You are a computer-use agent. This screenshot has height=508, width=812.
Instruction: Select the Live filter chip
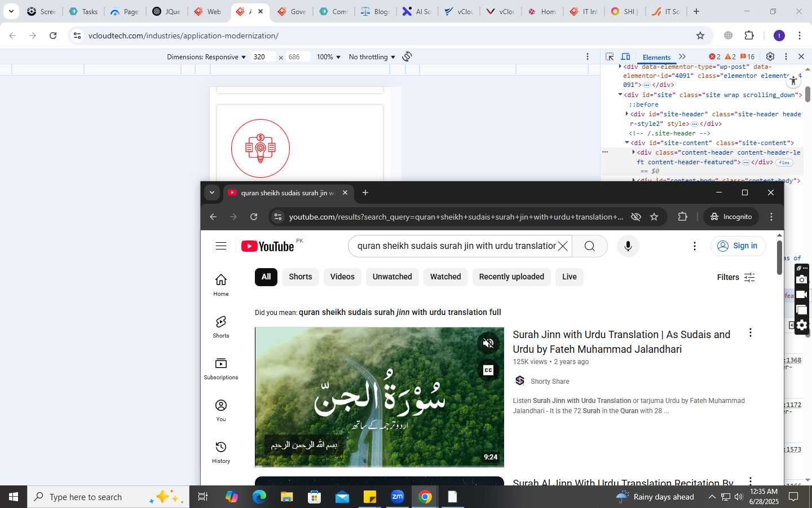click(570, 277)
